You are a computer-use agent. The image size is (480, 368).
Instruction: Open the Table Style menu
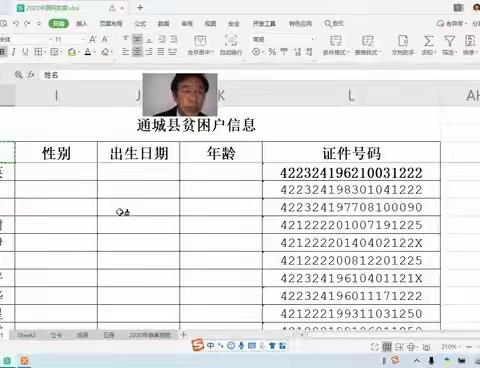point(368,45)
